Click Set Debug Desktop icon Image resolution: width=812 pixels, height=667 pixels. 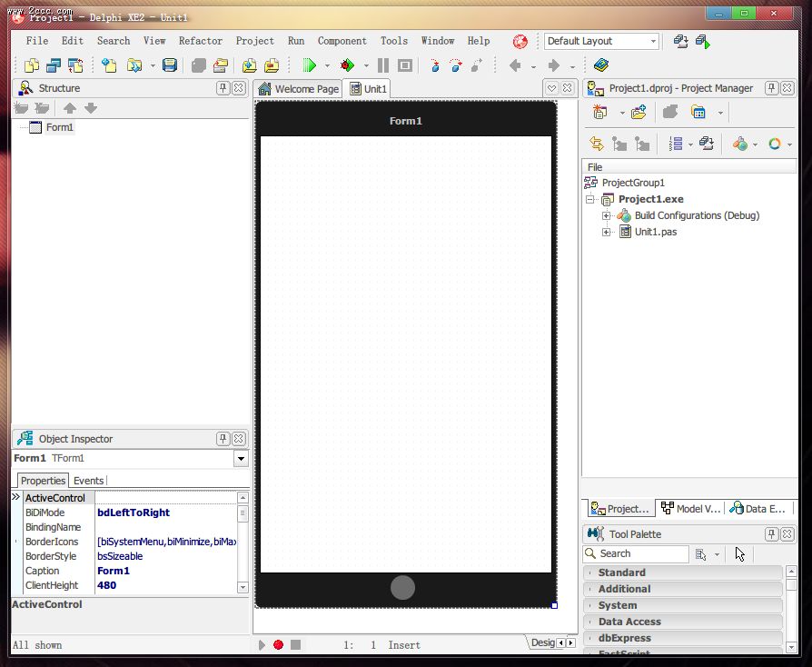pyautogui.click(x=703, y=41)
